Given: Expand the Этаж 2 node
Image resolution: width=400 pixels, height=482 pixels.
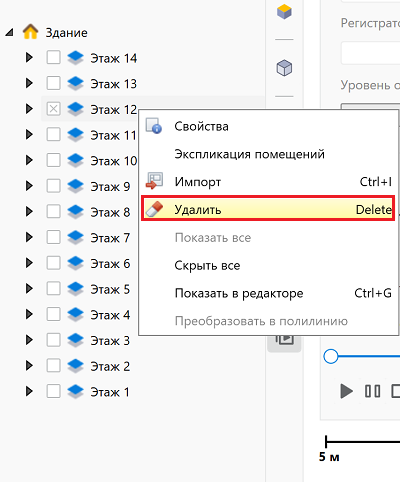Looking at the screenshot, I should tap(29, 365).
